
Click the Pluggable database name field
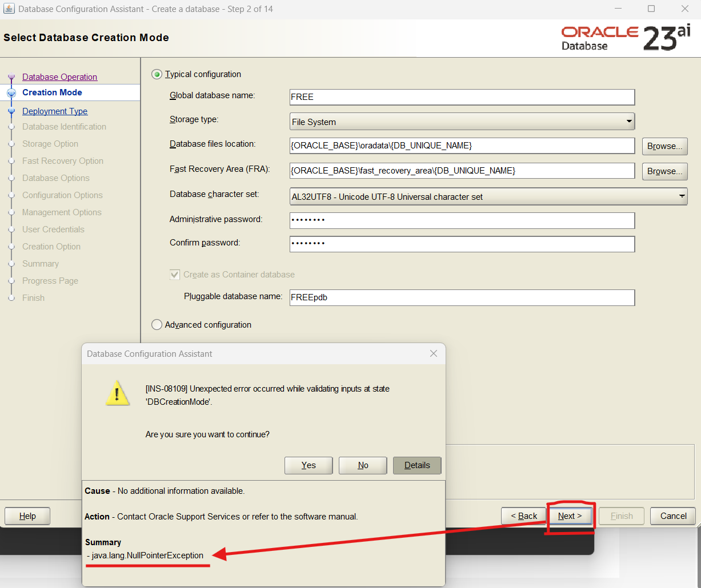(462, 297)
